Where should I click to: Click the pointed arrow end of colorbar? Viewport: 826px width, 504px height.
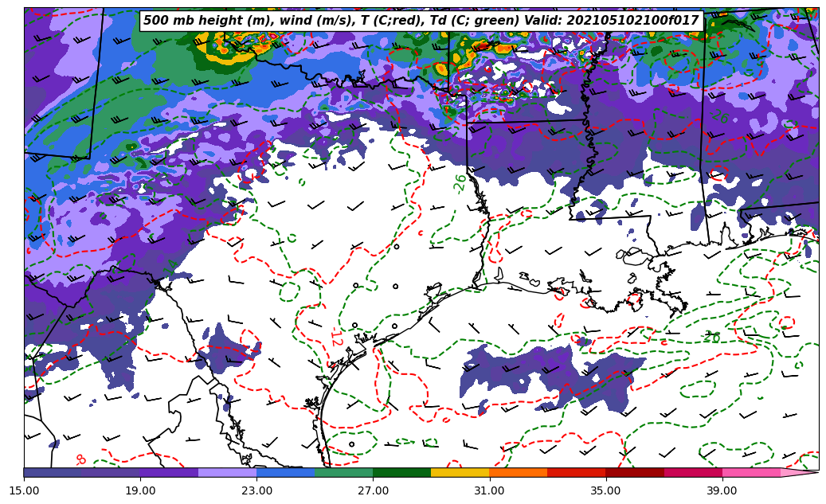point(800,472)
